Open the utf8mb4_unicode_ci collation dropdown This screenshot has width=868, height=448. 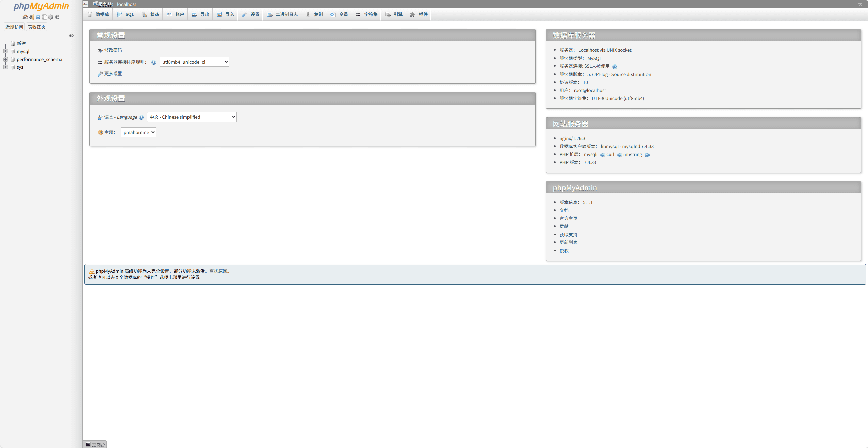194,62
